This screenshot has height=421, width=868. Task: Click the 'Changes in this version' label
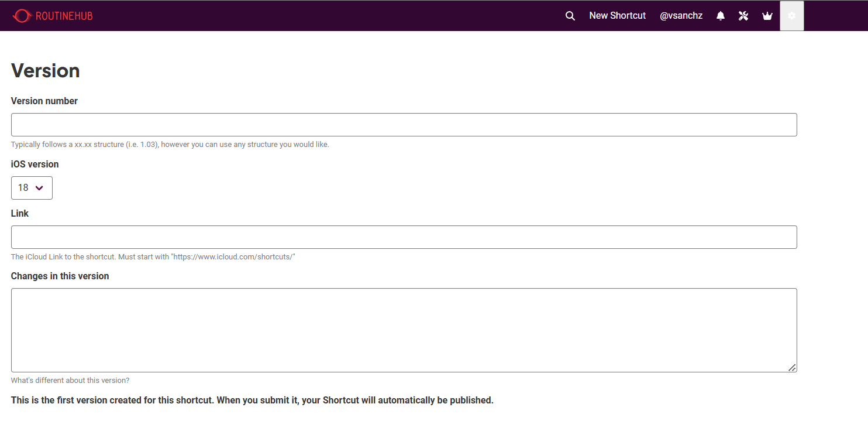(x=60, y=276)
